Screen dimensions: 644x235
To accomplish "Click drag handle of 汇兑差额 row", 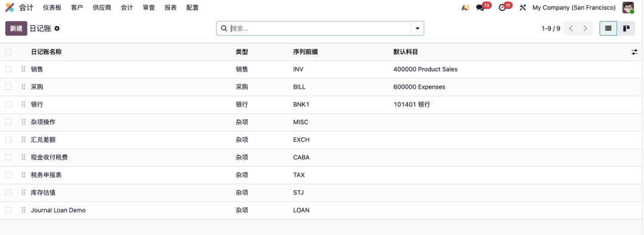I will pyautogui.click(x=23, y=140).
